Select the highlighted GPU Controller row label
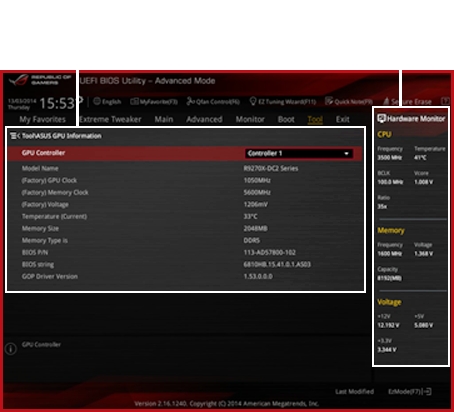 click(x=43, y=153)
